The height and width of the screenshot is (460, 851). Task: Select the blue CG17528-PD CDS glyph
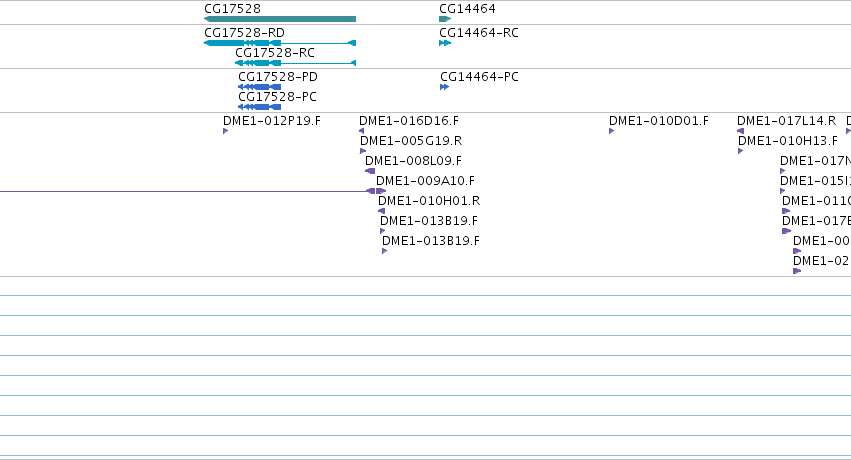tap(259, 87)
